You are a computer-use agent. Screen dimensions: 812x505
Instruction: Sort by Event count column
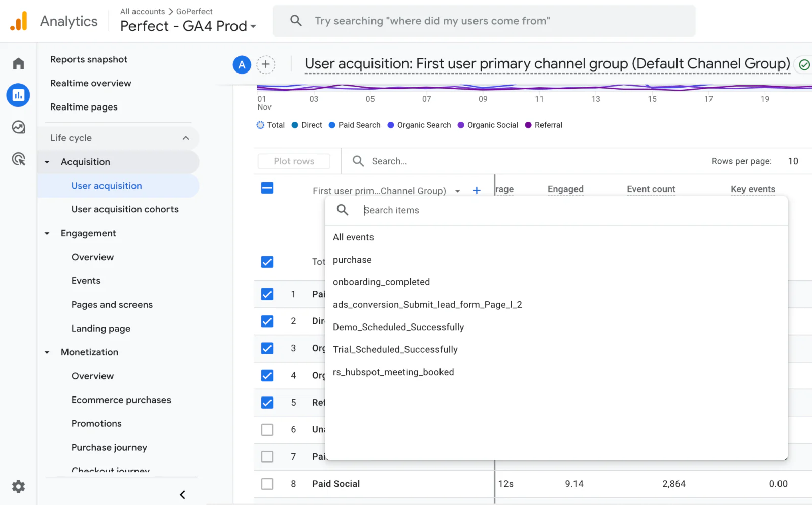tap(651, 189)
